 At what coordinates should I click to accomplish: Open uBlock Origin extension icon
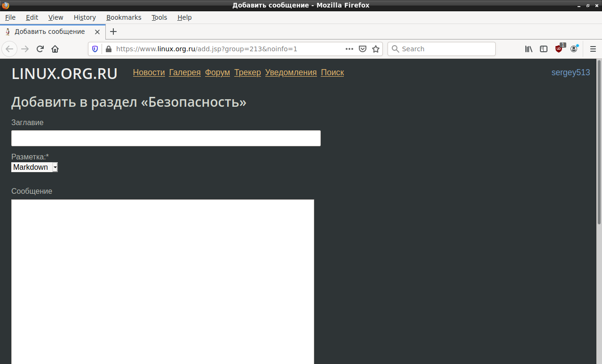559,48
